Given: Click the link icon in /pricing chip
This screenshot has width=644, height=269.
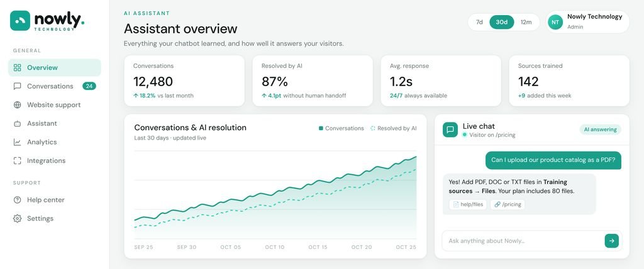Looking at the screenshot, I should (497, 204).
